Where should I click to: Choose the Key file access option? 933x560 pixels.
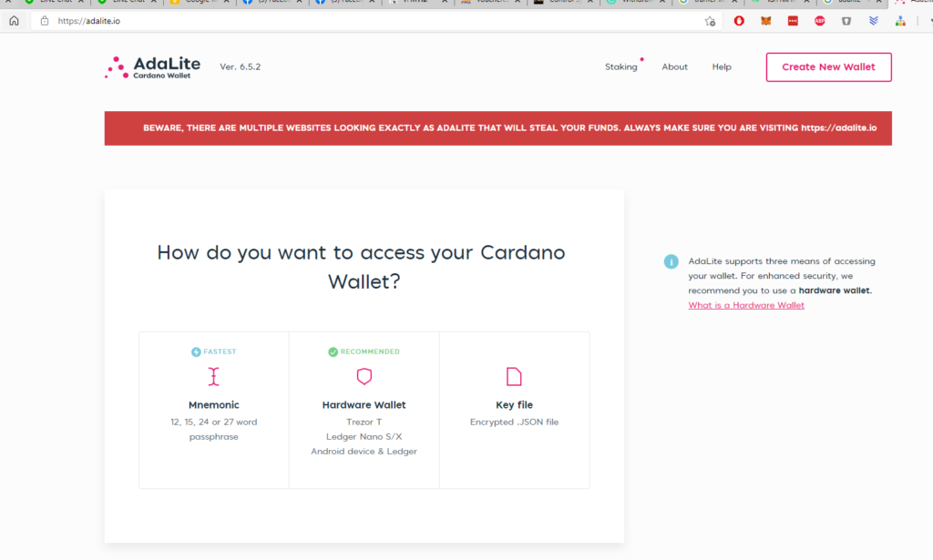pos(514,410)
